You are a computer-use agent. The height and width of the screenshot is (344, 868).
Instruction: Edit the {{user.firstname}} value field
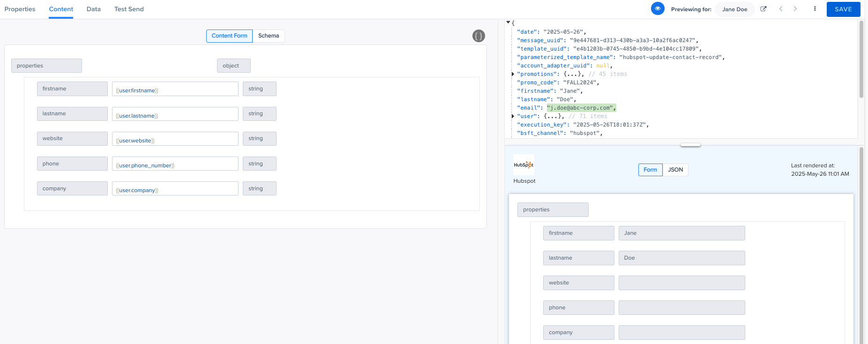(175, 89)
